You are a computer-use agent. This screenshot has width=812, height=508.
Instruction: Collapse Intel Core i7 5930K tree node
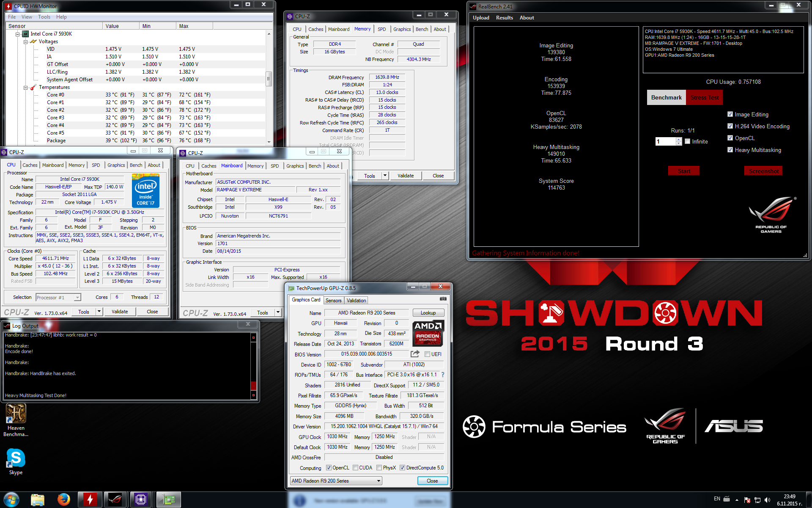(18, 34)
